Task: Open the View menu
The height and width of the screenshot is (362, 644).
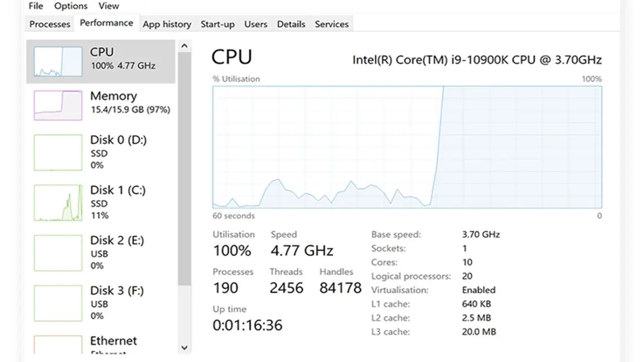Action: [109, 6]
